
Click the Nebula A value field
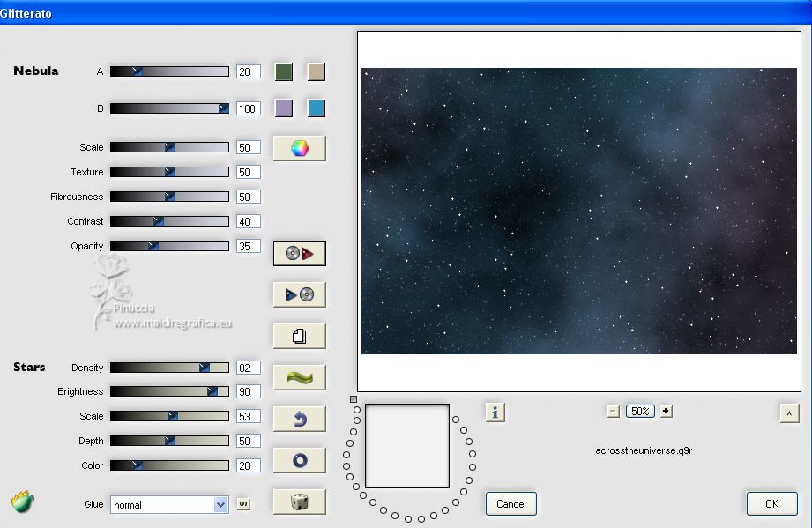tap(248, 72)
